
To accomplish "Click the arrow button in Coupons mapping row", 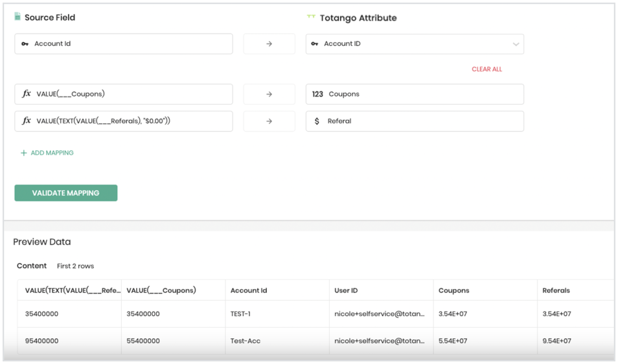I will pyautogui.click(x=269, y=94).
